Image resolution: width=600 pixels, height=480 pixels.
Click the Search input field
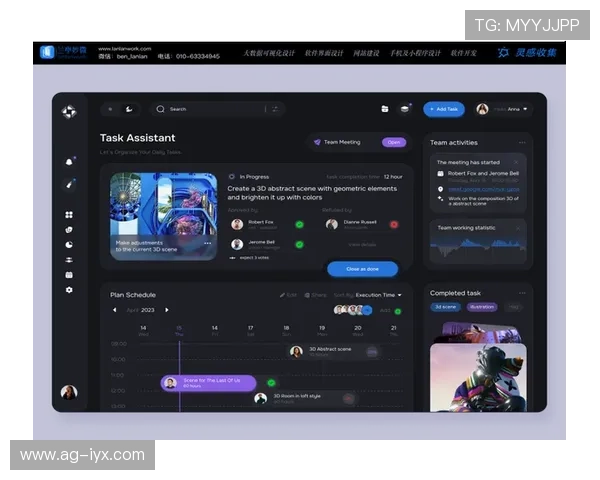coord(215,109)
